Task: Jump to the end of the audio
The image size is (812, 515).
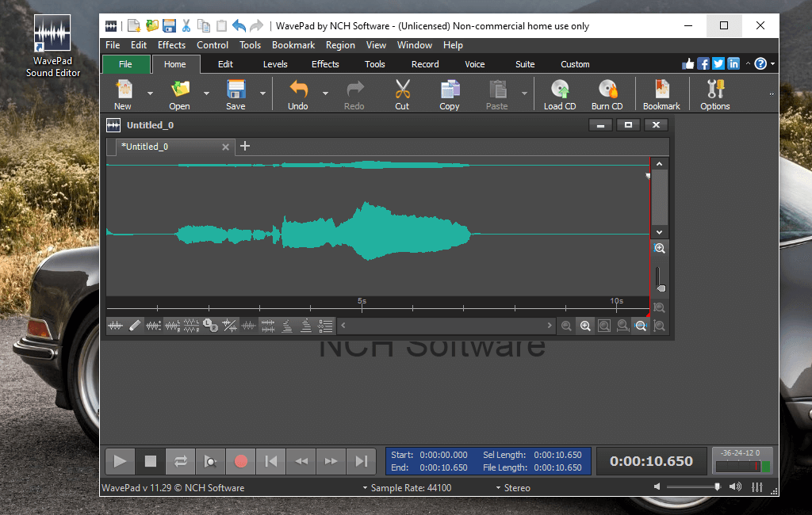Action: 361,461
